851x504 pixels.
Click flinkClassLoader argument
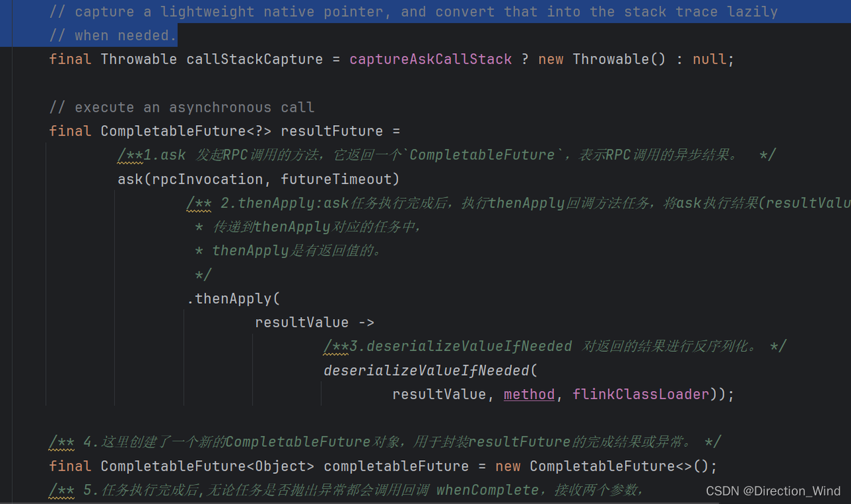pos(641,394)
